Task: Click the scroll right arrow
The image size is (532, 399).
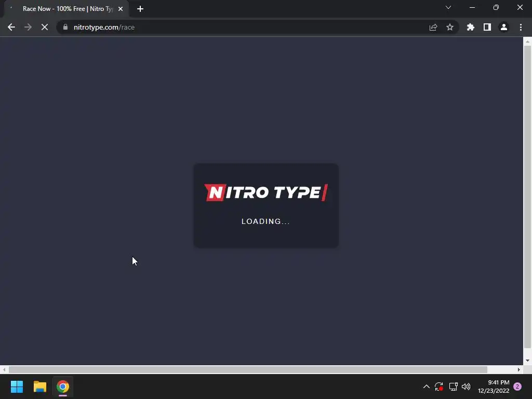Action: [519, 369]
